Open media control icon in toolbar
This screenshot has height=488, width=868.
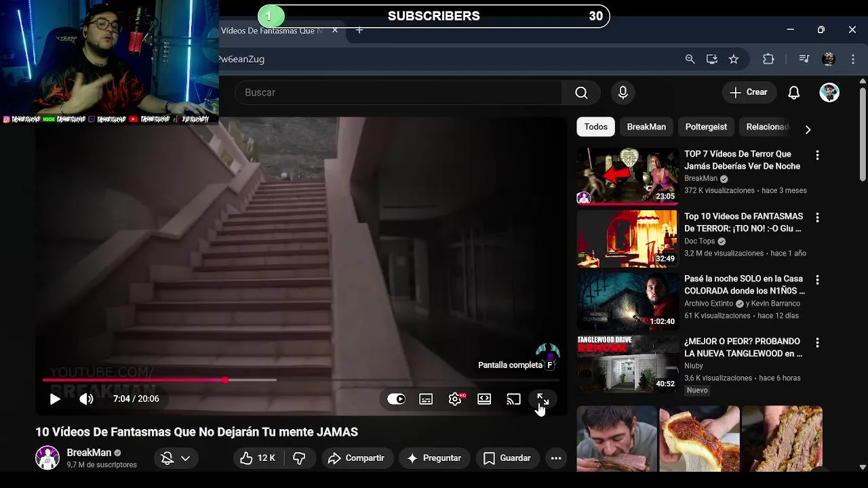(804, 59)
